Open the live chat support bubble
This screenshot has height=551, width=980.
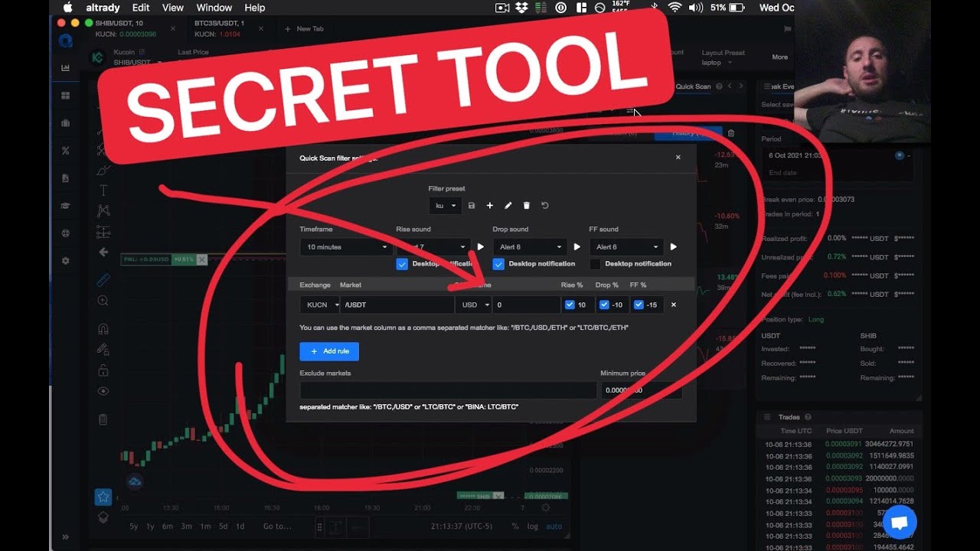coord(900,523)
